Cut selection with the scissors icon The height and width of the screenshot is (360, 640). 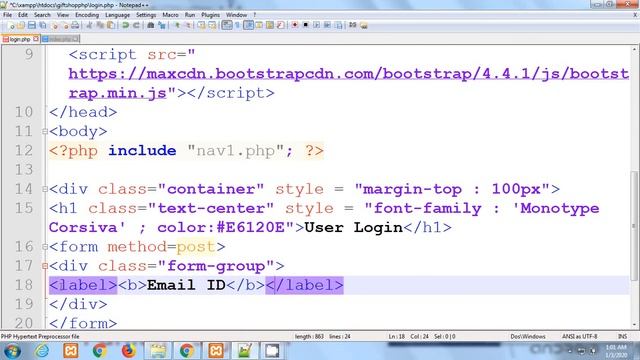tap(89, 25)
